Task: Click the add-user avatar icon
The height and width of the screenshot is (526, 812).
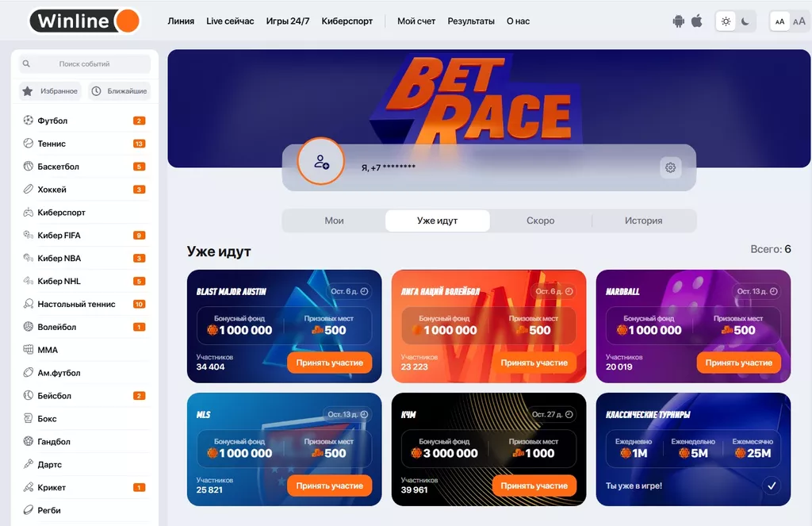Action: (321, 162)
